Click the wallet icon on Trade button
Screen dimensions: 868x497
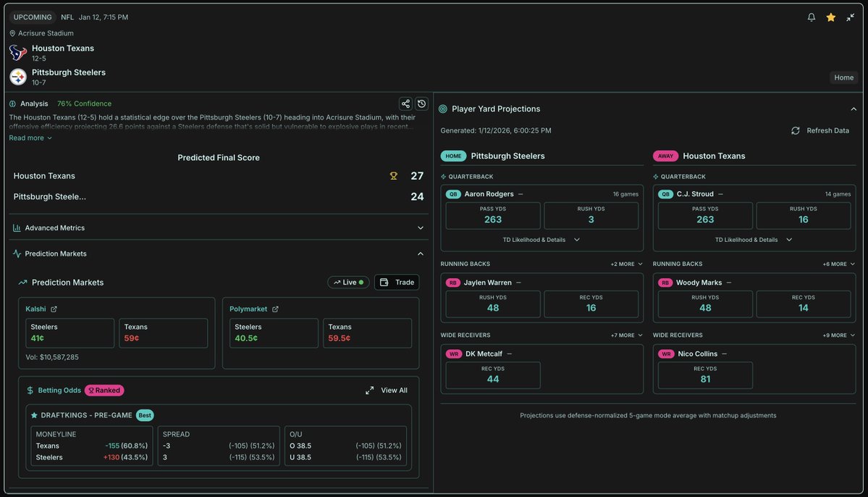click(384, 283)
